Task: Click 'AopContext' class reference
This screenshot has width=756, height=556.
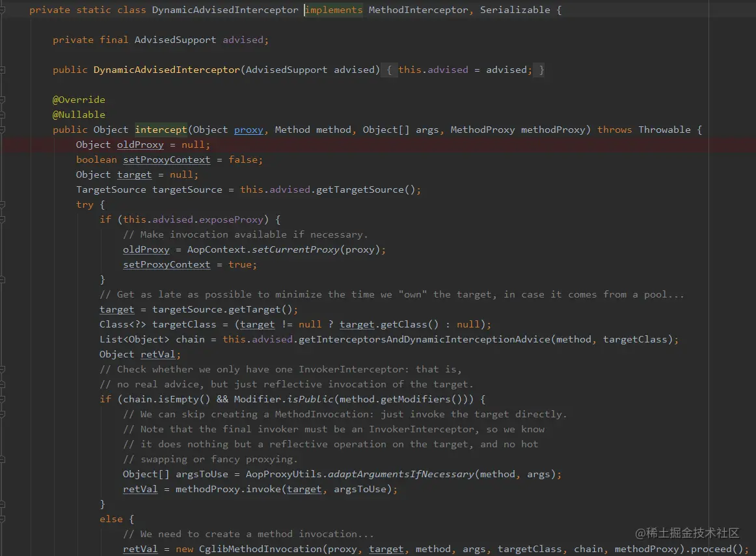Action: (217, 249)
